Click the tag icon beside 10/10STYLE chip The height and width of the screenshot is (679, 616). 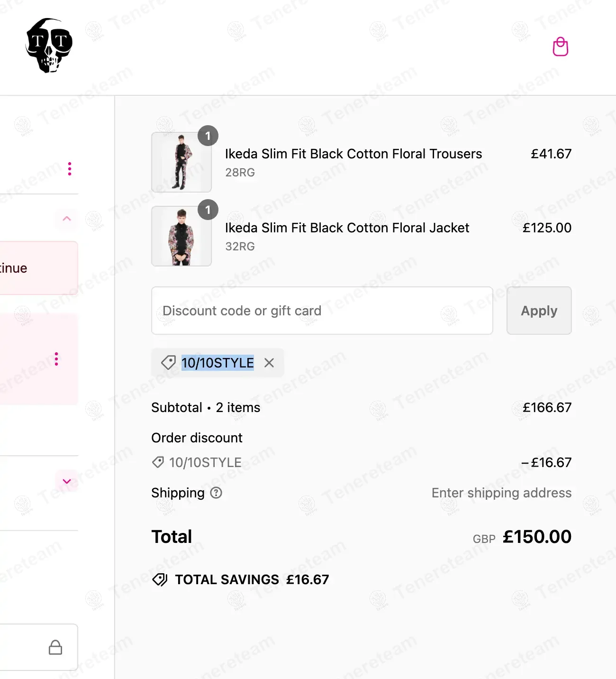[168, 363]
